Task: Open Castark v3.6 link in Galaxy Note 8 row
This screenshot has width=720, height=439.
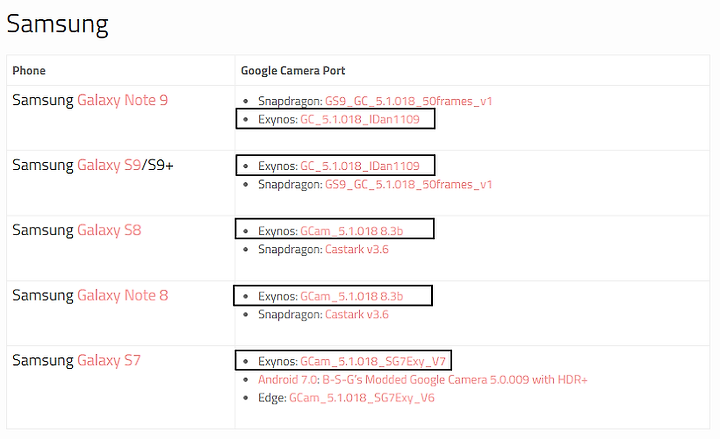Action: (357, 315)
